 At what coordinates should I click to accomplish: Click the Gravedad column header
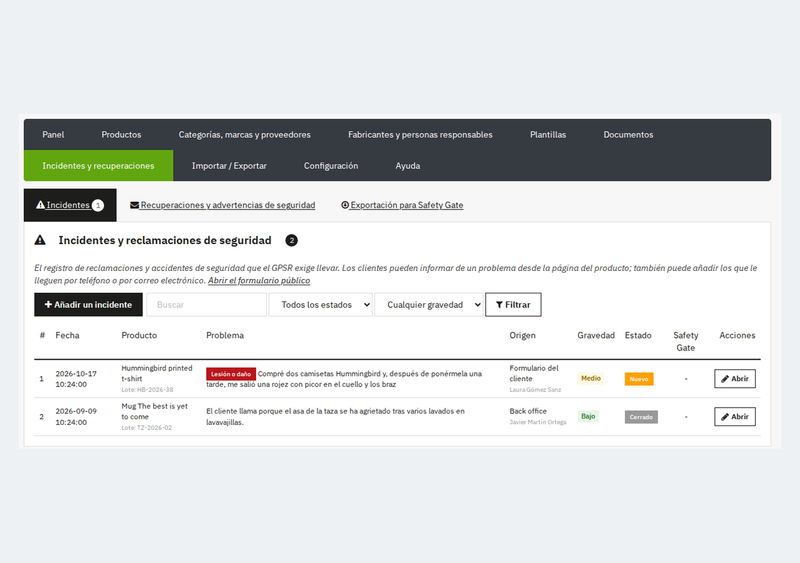[x=596, y=335]
